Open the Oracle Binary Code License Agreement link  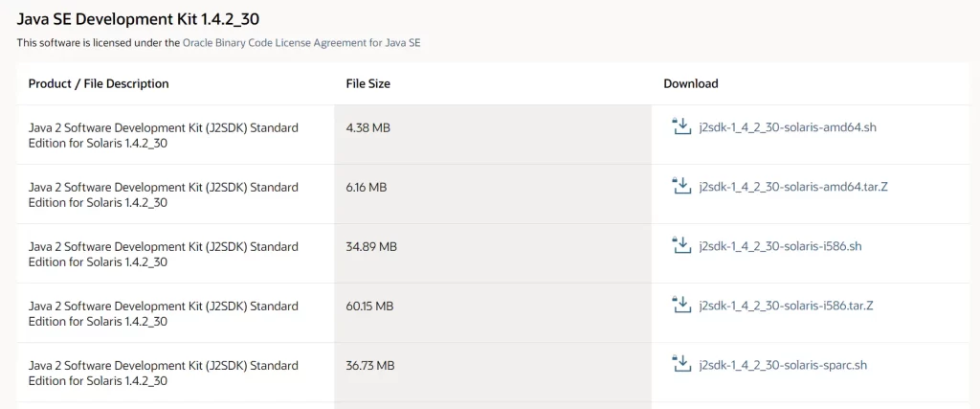pos(301,43)
